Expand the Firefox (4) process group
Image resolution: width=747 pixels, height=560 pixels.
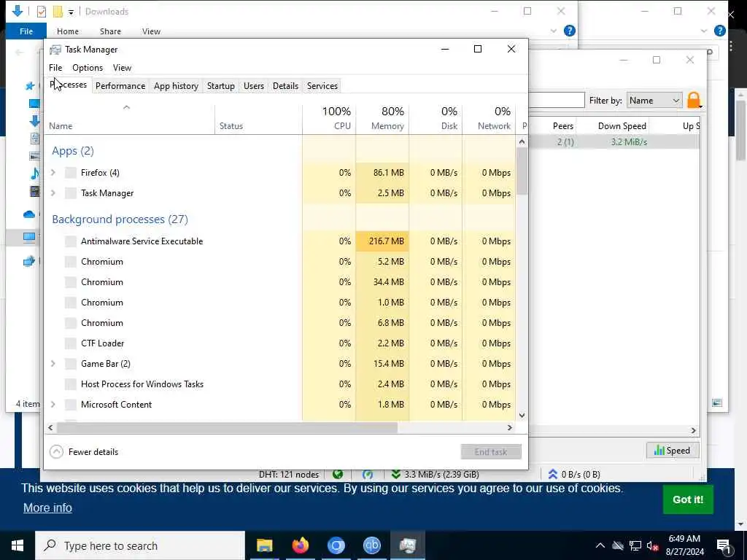point(53,172)
